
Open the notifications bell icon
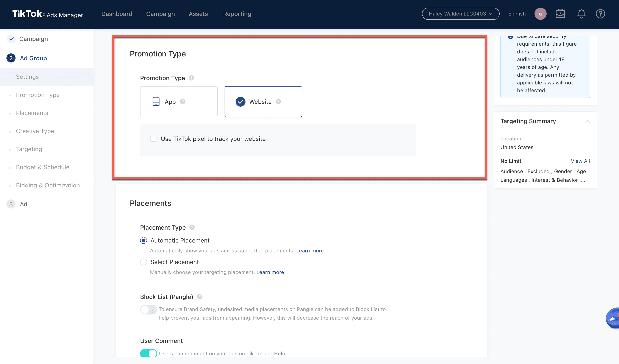581,14
